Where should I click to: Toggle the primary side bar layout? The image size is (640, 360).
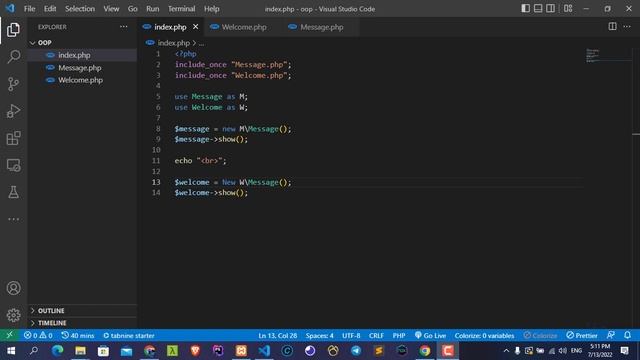(526, 9)
